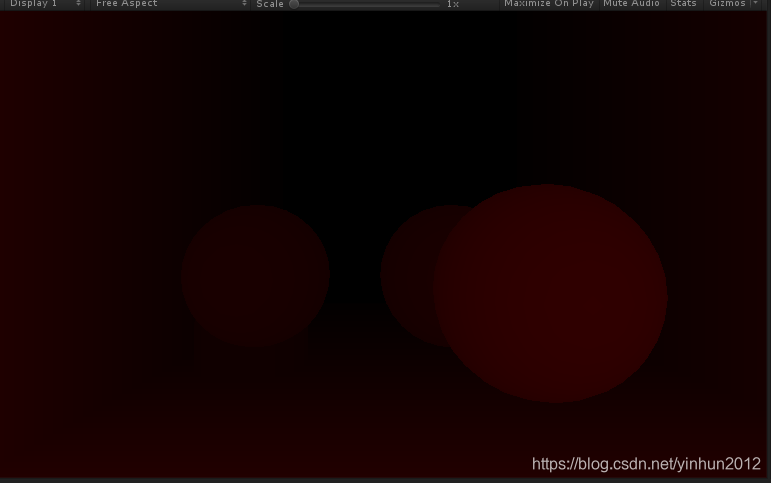Click the large red sphere in game view
This screenshot has height=483, width=771.
click(x=550, y=294)
